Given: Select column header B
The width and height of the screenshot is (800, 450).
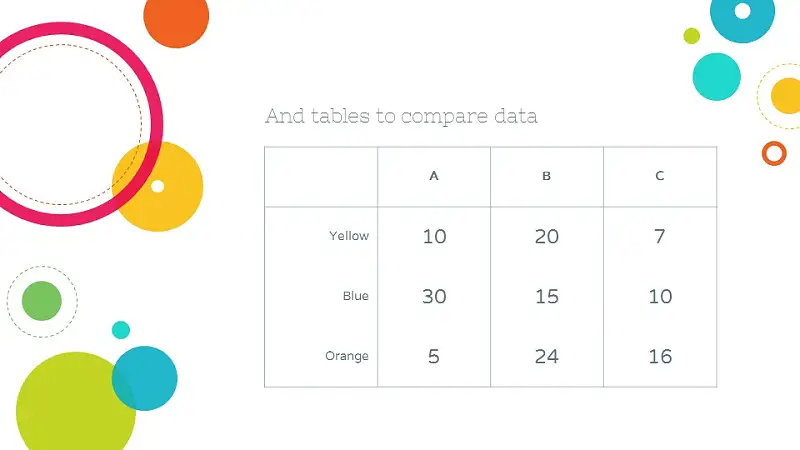Looking at the screenshot, I should 546,176.
